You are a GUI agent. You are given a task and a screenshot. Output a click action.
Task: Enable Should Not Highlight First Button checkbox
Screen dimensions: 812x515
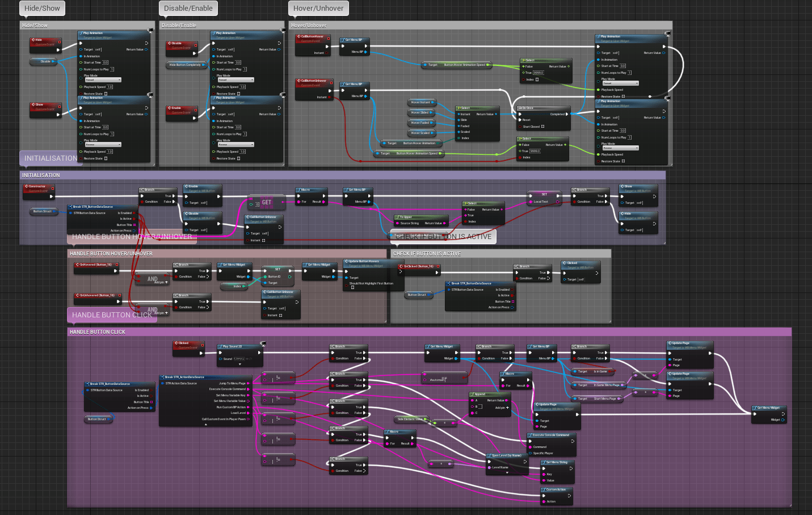point(352,287)
